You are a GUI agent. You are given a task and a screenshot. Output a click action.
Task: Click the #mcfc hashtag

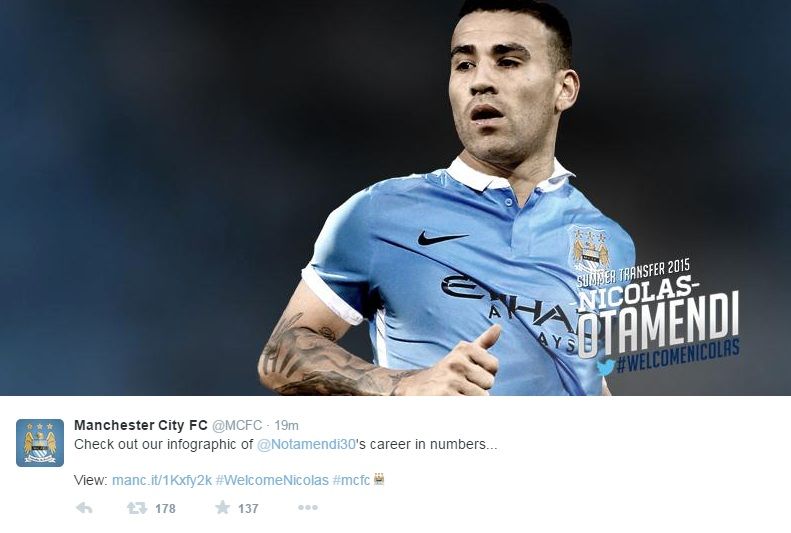point(352,480)
